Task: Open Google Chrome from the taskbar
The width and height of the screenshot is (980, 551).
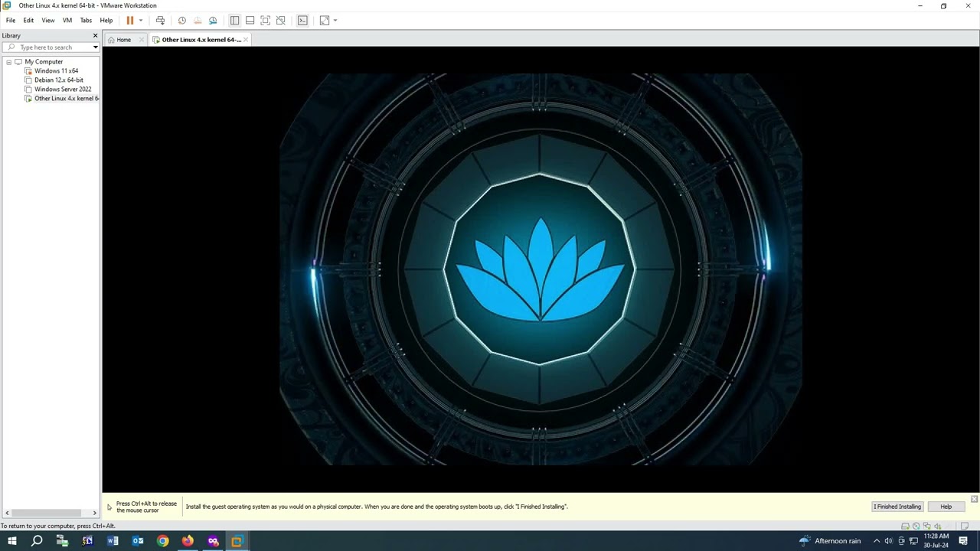Action: (162, 541)
